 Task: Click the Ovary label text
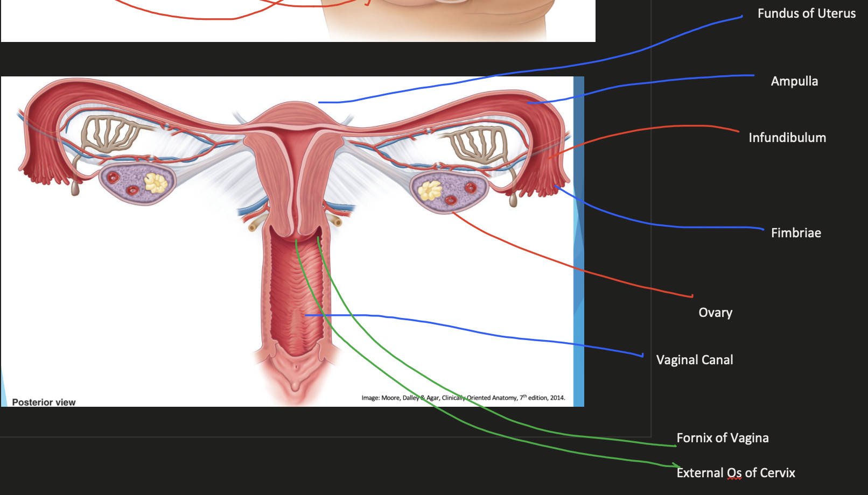(x=715, y=313)
